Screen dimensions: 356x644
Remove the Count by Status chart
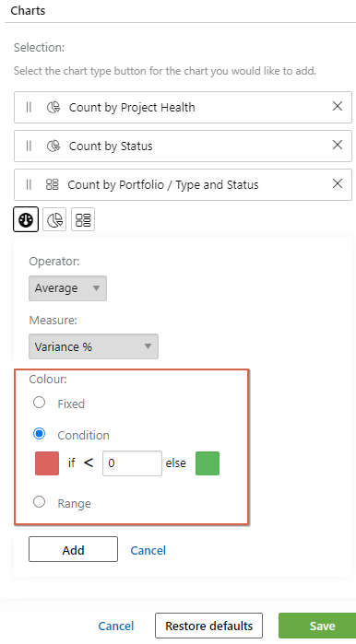click(338, 145)
